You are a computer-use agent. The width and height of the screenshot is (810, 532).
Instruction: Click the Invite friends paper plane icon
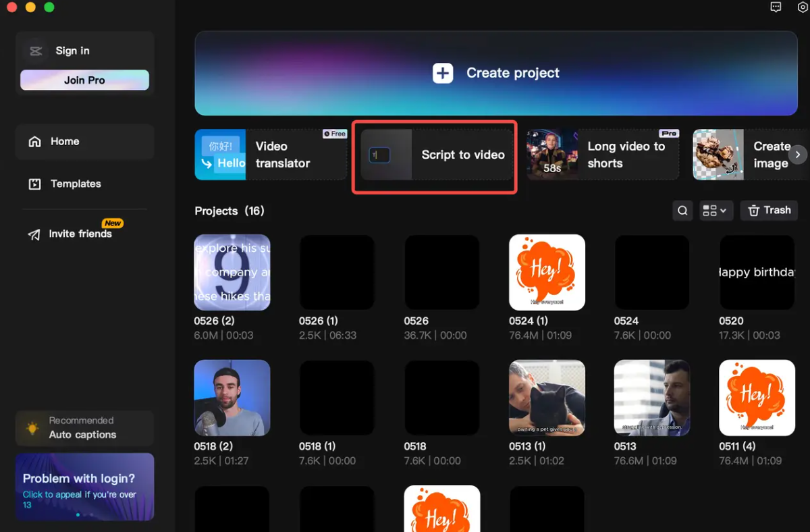tap(34, 234)
